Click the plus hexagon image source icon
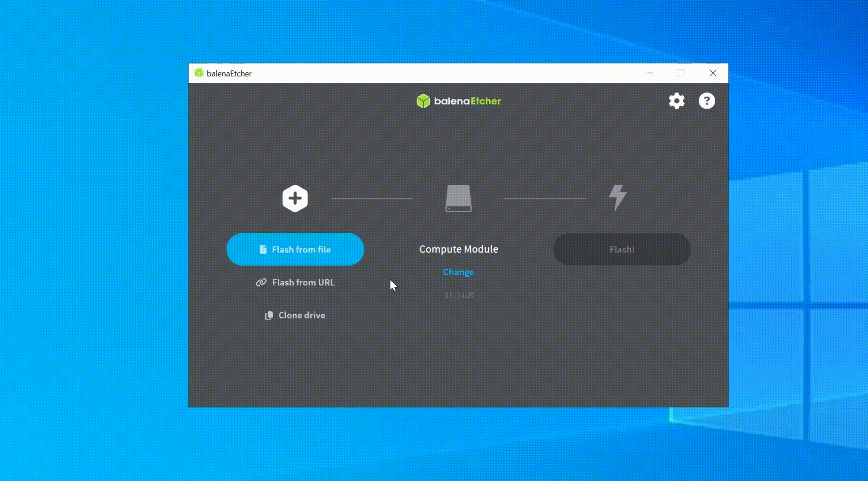 295,198
